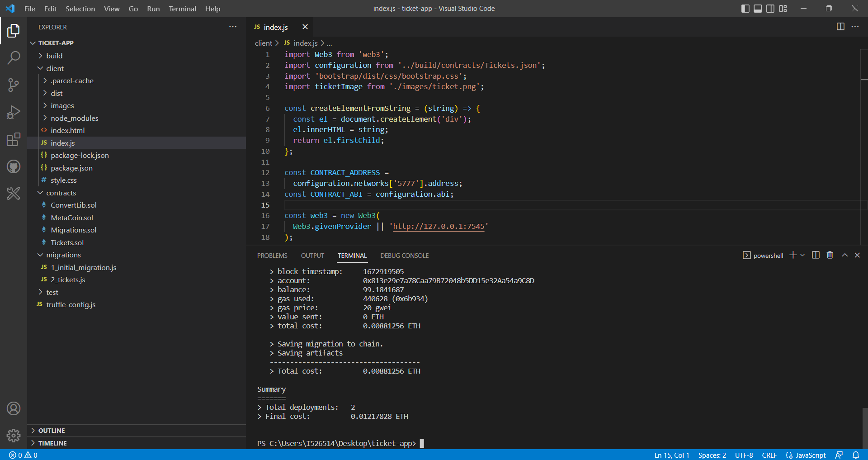Kill the terminal with trash icon
The height and width of the screenshot is (460, 868).
pyautogui.click(x=830, y=255)
